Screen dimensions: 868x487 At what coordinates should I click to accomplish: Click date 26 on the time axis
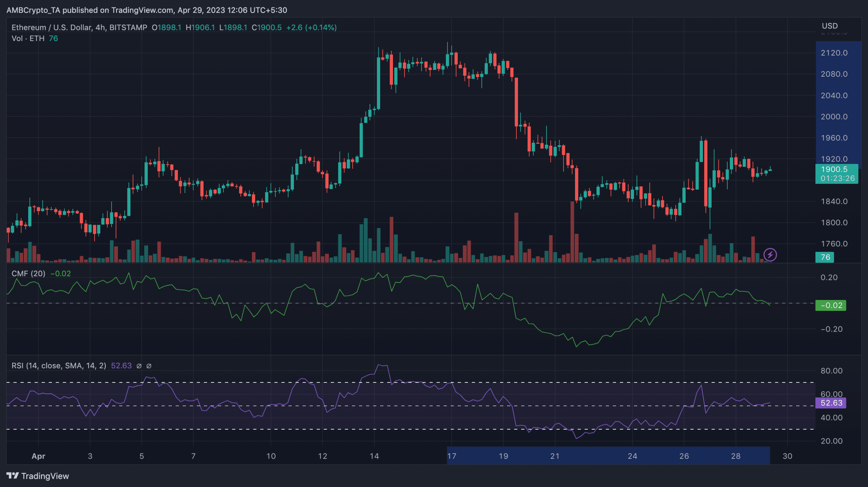684,456
